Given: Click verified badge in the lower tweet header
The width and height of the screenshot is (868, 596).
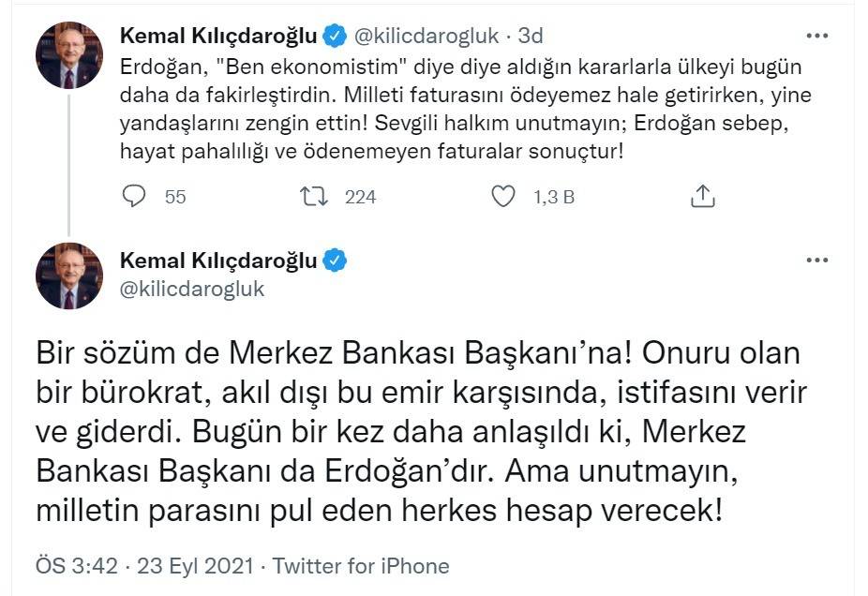Looking at the screenshot, I should point(336,261).
